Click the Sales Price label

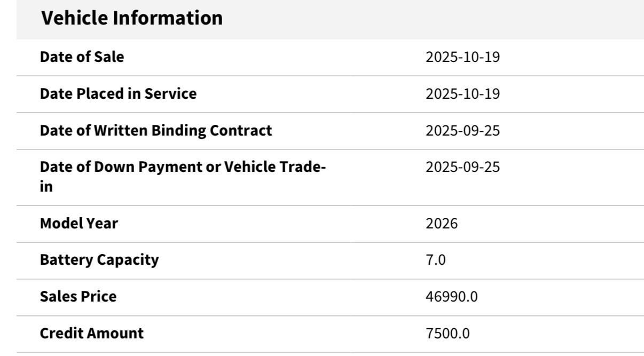click(x=78, y=296)
